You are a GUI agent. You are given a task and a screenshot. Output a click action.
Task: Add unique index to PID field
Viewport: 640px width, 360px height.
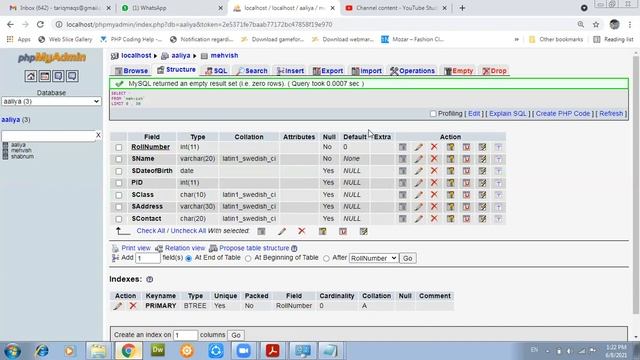point(466,183)
